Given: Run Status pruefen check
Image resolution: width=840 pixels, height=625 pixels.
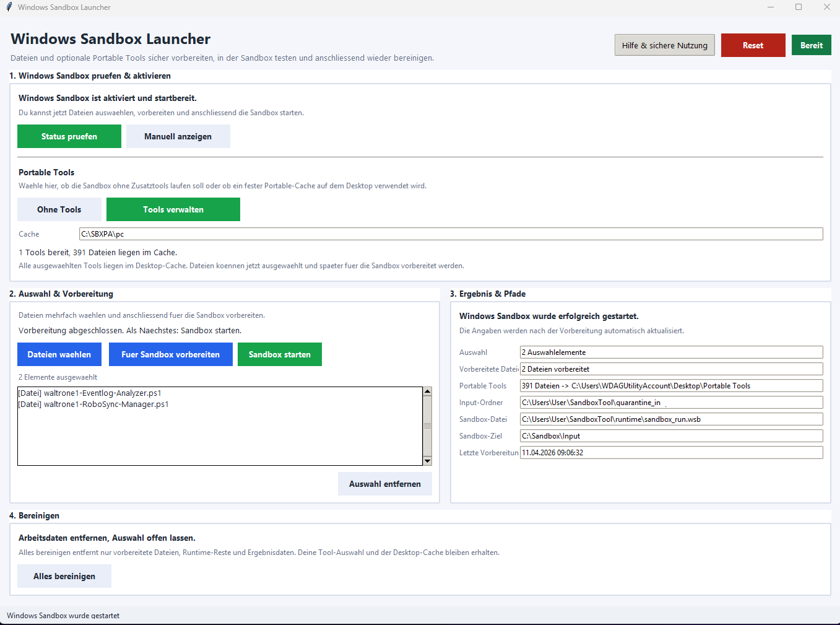Looking at the screenshot, I should tap(69, 136).
